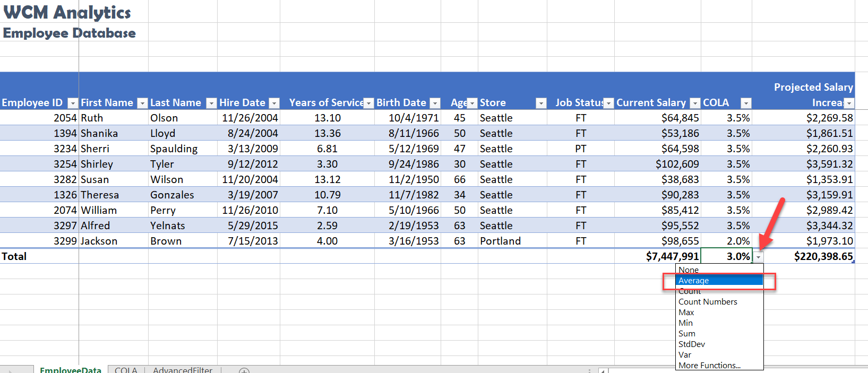This screenshot has width=868, height=373.
Task: Open the Years of Service filter dropdown
Action: [x=368, y=103]
